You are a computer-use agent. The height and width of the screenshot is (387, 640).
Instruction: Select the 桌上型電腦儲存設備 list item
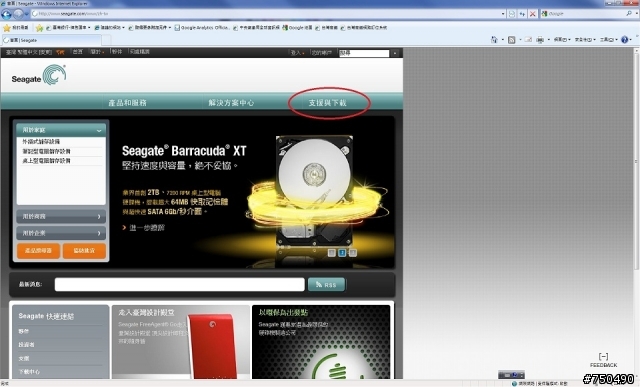pos(46,161)
